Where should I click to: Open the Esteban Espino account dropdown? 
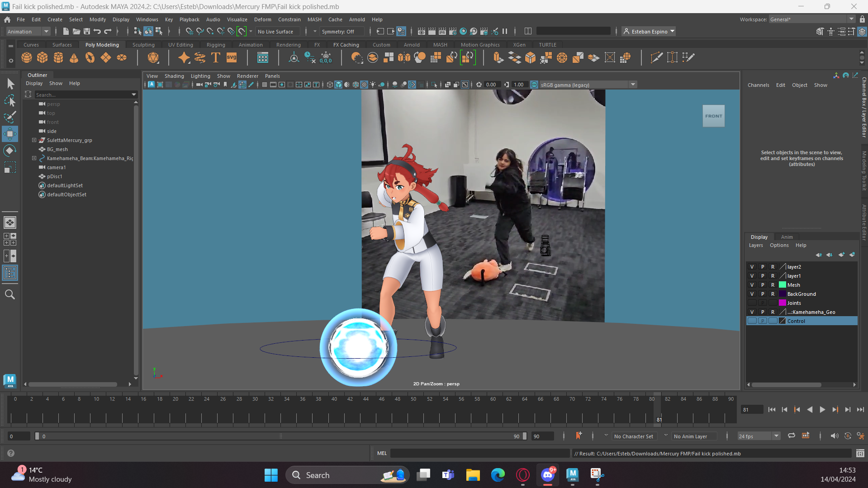pyautogui.click(x=649, y=31)
